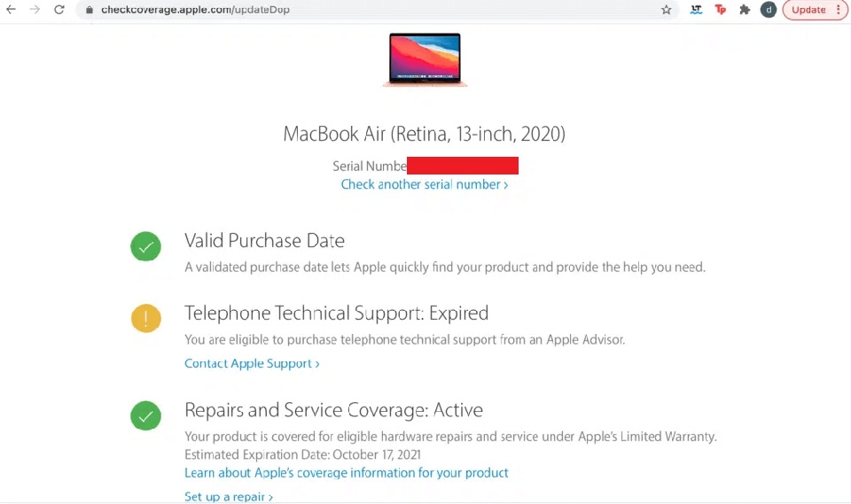
Task: Click the padlock site info icon
Action: click(89, 10)
